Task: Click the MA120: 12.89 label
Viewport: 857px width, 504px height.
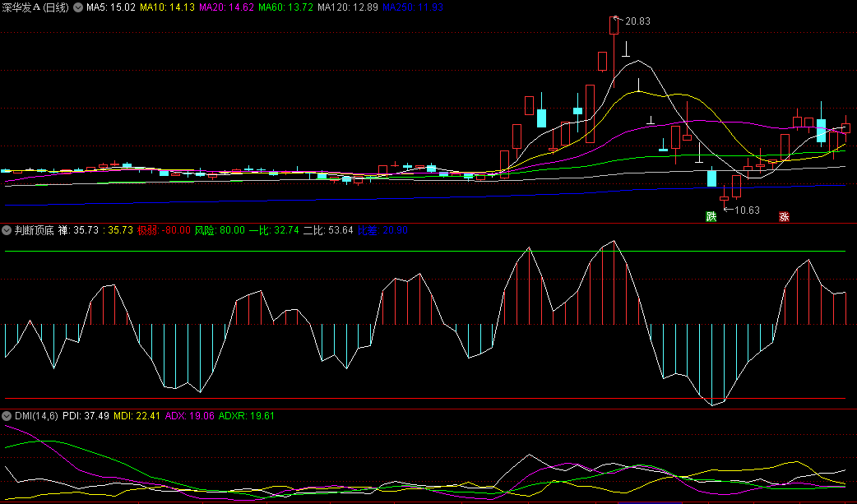Action: (x=348, y=7)
